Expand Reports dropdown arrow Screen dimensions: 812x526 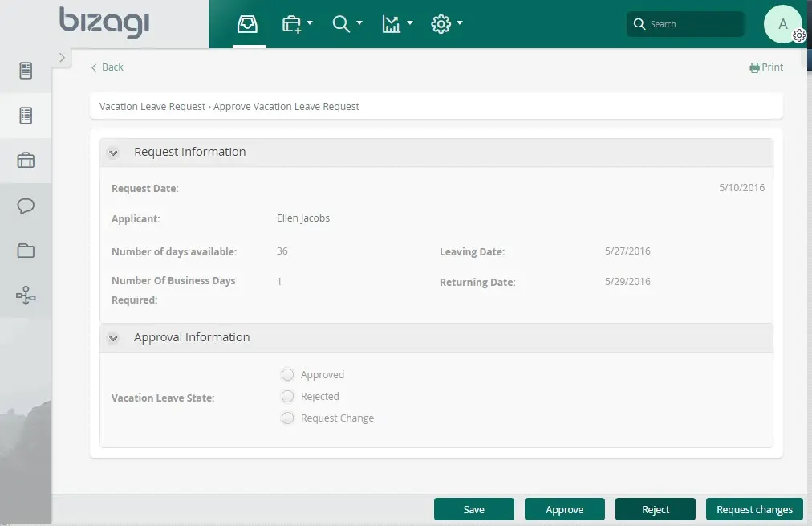tap(410, 22)
